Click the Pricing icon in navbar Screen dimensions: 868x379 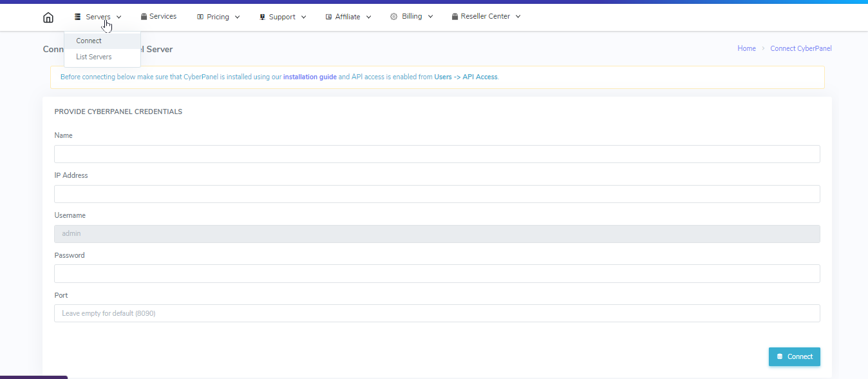click(x=200, y=17)
